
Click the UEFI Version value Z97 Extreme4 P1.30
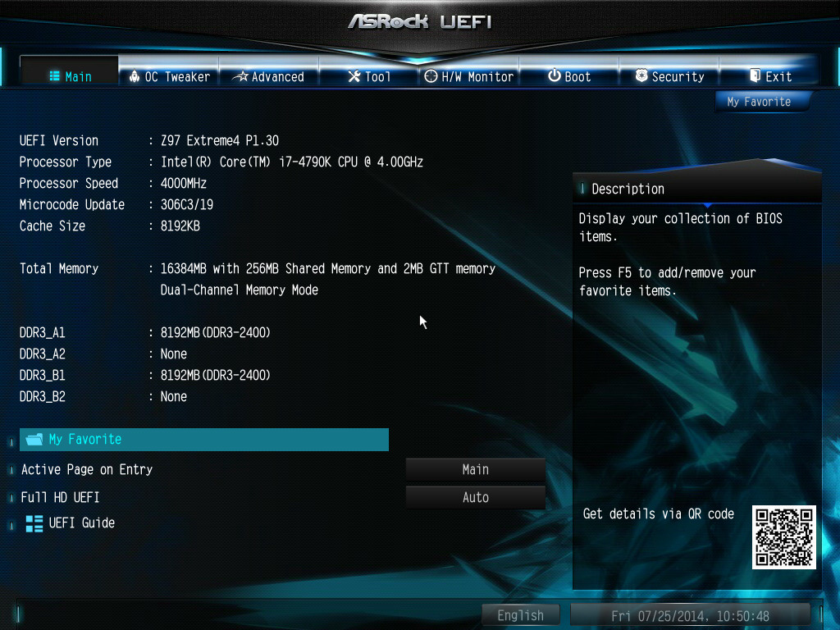(x=220, y=141)
